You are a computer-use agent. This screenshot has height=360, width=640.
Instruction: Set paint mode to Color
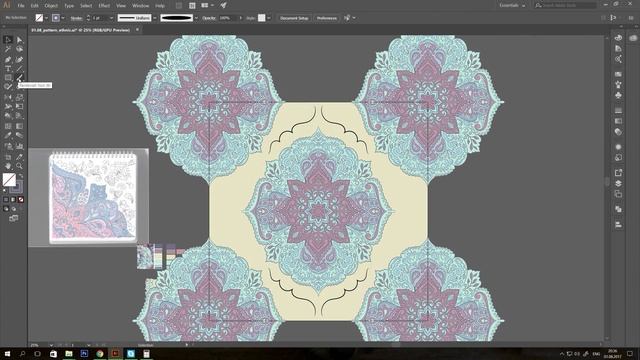tap(6, 200)
